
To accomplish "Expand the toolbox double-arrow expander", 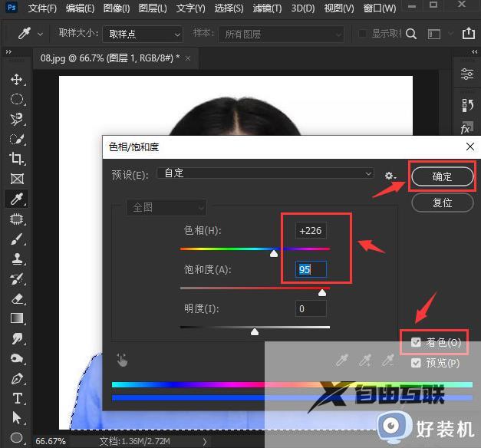I will (x=8, y=52).
